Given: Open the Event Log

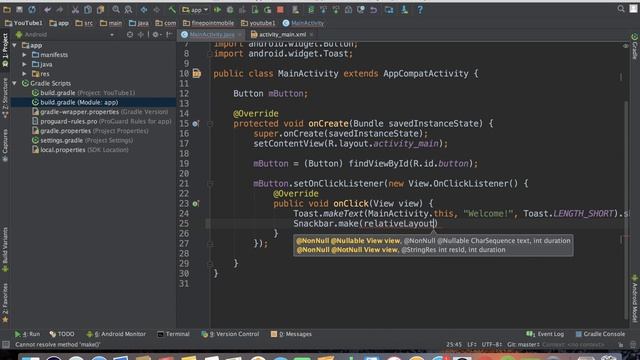Looking at the screenshot, I should 545,334.
